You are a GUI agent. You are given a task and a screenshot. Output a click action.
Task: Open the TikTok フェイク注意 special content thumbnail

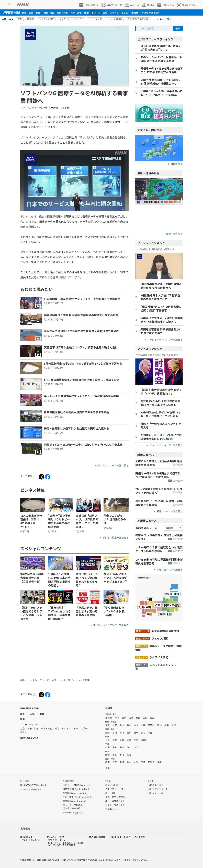point(60,596)
